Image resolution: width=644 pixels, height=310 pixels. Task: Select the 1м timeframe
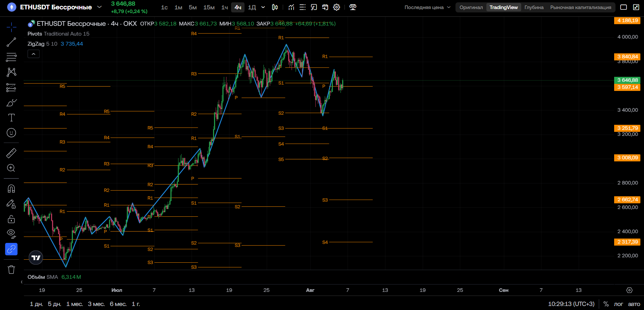click(x=178, y=7)
